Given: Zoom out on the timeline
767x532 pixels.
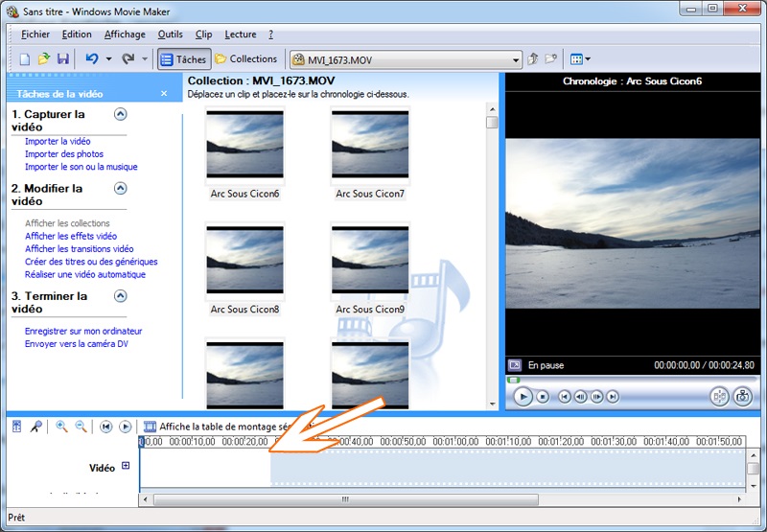Looking at the screenshot, I should click(x=81, y=427).
